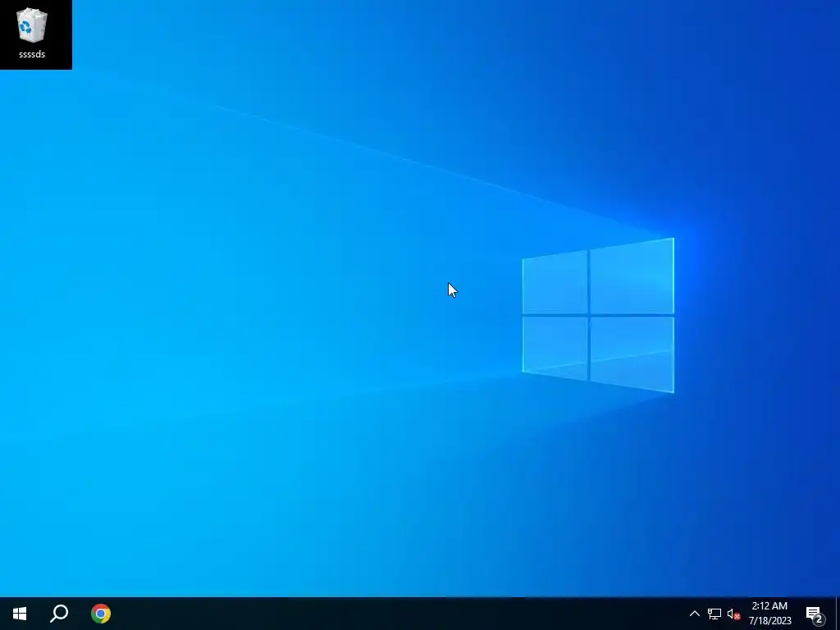
Task: Launch Google Chrome from the taskbar
Action: pyautogui.click(x=101, y=614)
